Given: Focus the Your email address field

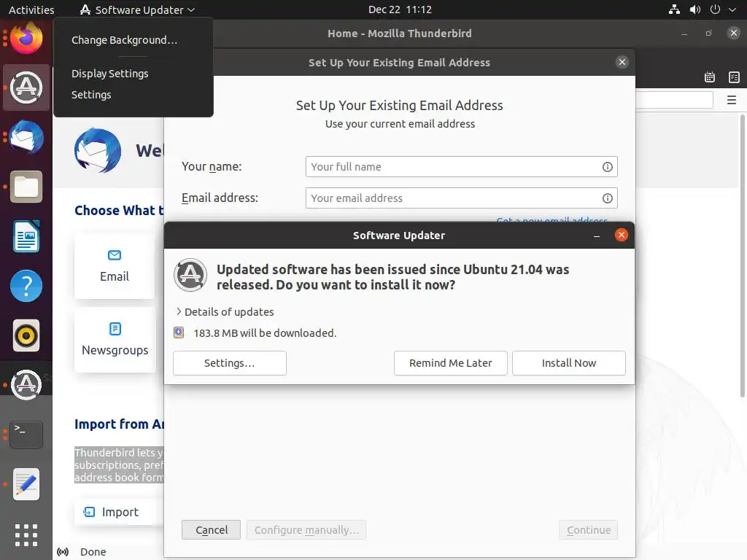Looking at the screenshot, I should [x=462, y=198].
